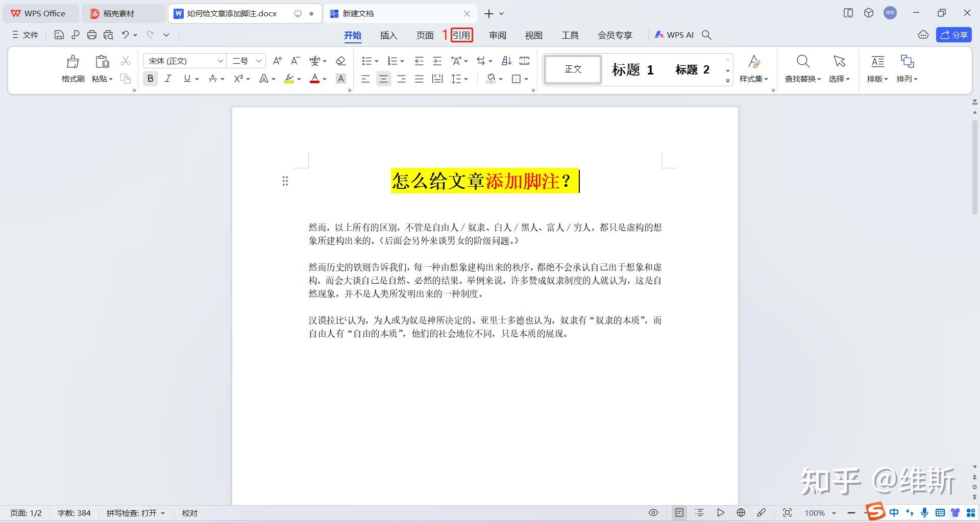The image size is (980, 522).
Task: Click the 校对 proofread button in status bar
Action: (x=190, y=513)
